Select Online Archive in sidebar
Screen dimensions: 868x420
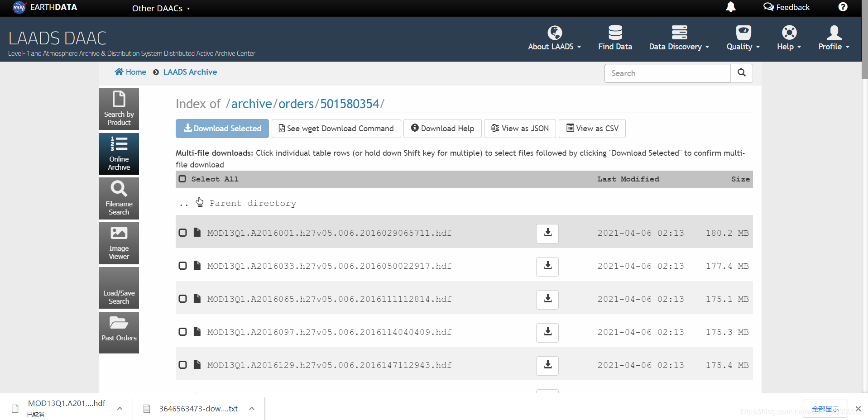tap(119, 154)
